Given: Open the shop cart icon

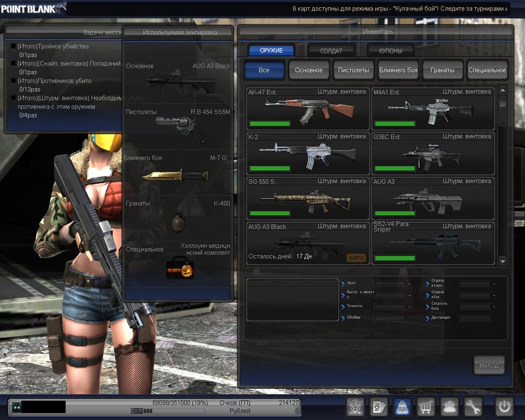Looking at the screenshot, I should [426, 407].
